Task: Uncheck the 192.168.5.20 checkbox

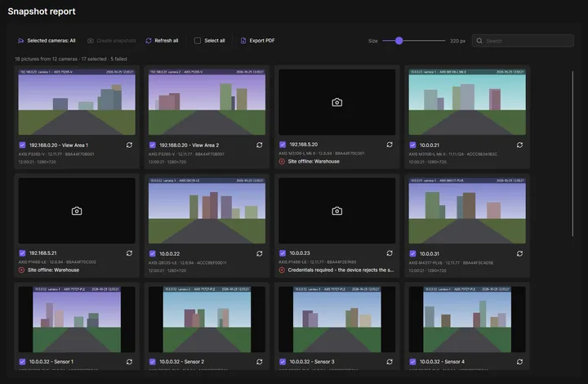Action: point(283,145)
